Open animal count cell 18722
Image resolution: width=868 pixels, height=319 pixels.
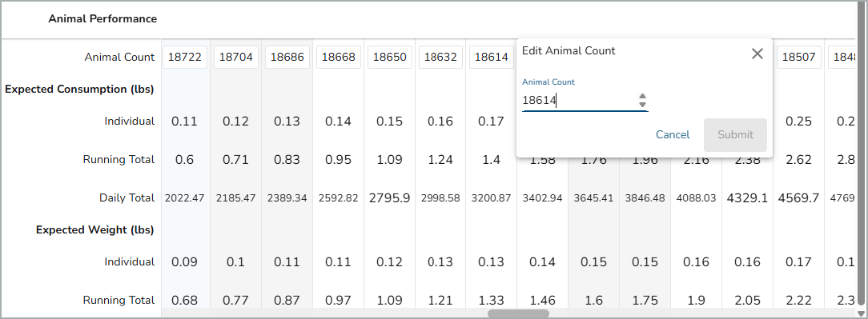(185, 57)
